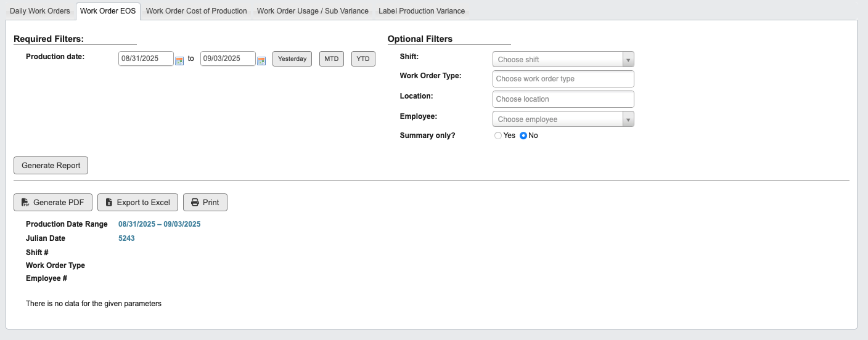Click the production end date field

[228, 59]
